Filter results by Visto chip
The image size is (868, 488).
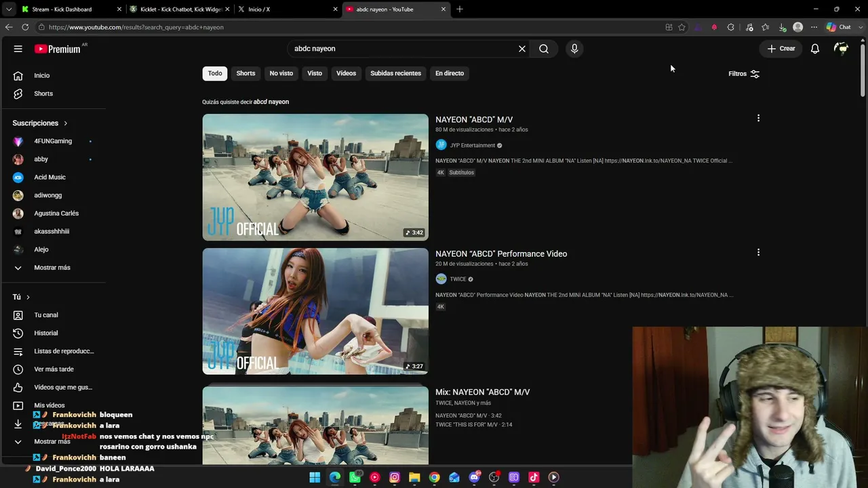[315, 73]
